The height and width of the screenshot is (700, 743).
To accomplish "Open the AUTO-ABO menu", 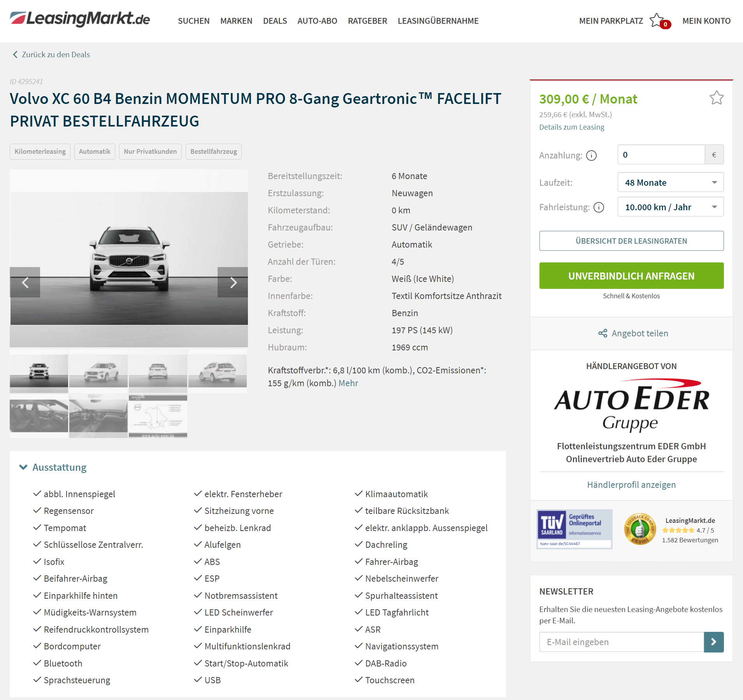I will tap(317, 21).
